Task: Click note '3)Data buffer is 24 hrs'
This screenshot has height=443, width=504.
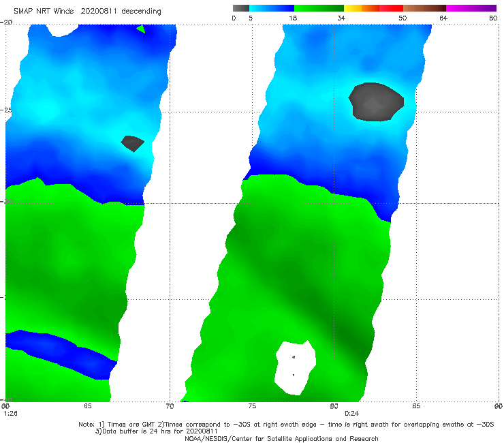Action: [x=156, y=431]
